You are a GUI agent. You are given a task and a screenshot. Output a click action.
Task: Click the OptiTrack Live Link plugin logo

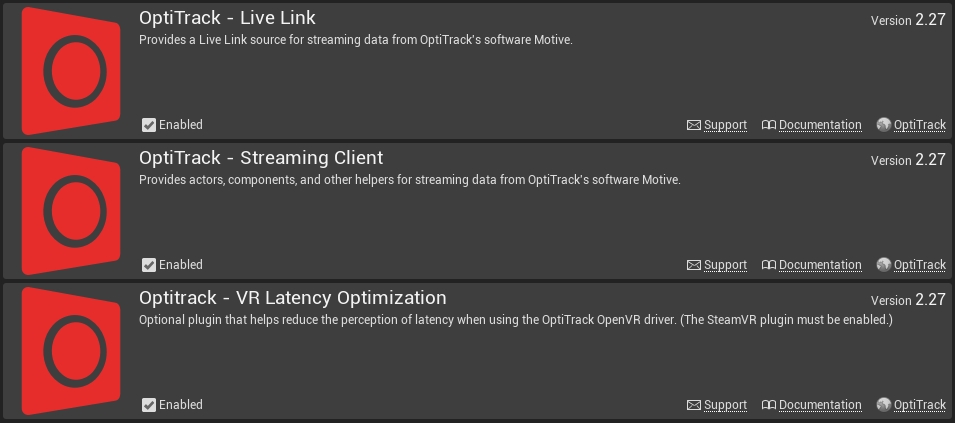(x=70, y=70)
